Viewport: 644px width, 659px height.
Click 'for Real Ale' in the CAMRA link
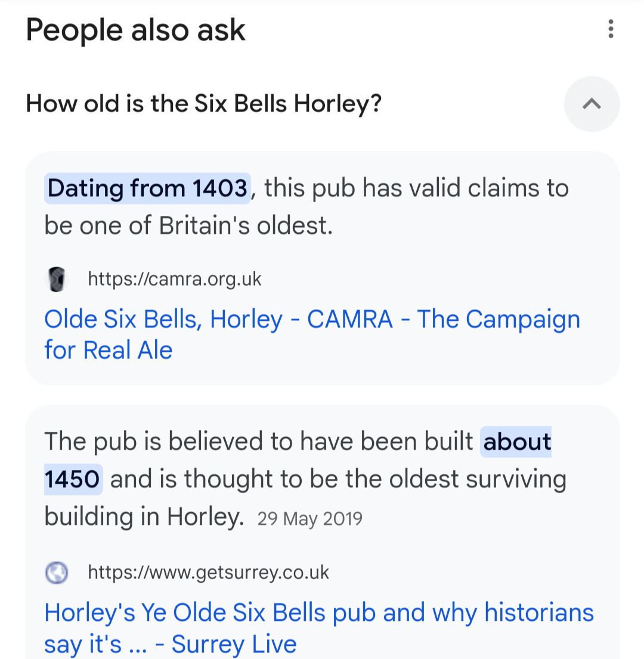coord(109,350)
